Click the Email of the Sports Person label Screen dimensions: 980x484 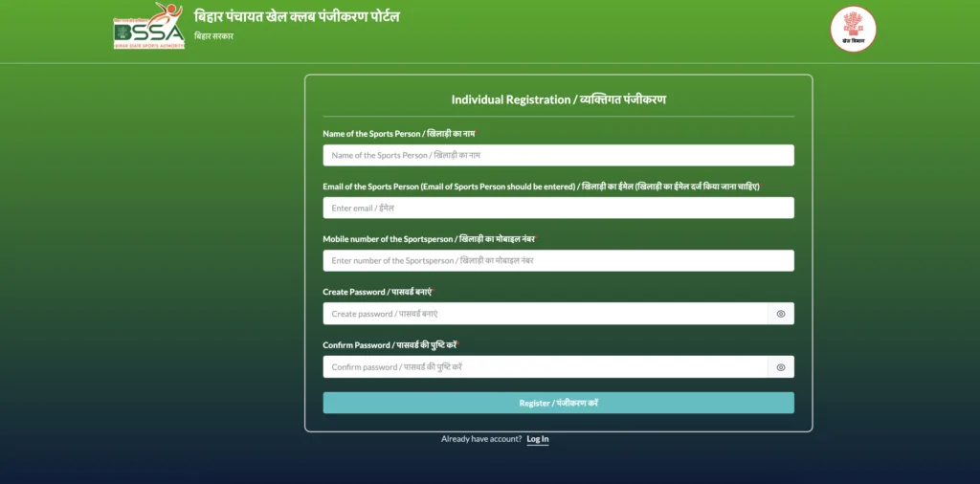(x=541, y=187)
